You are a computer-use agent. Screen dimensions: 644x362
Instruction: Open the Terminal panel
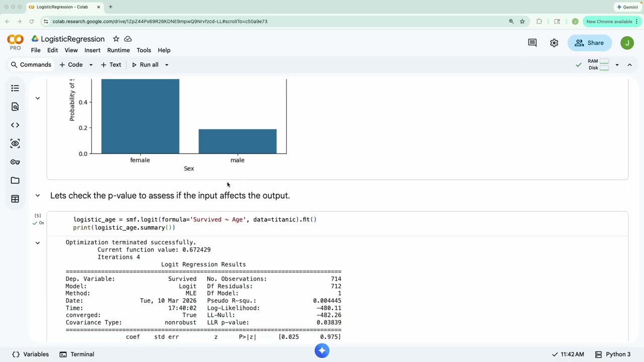tap(77, 354)
